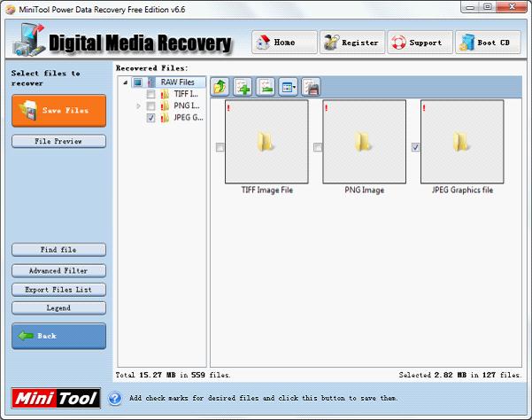
Task: Check the TIFF tree item checkbox
Action: coord(150,94)
